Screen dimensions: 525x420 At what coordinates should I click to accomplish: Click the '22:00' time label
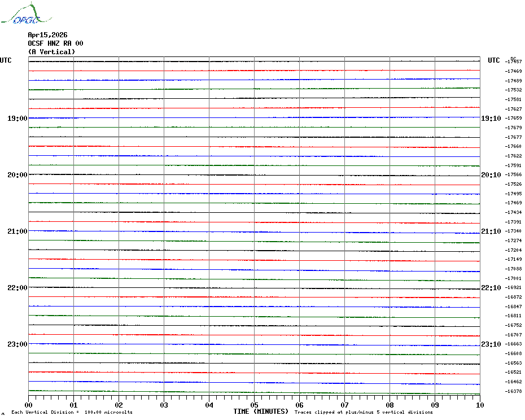pos(17,288)
